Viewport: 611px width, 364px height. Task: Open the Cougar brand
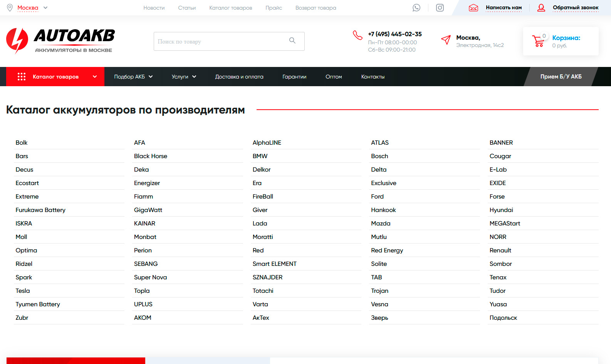[500, 156]
